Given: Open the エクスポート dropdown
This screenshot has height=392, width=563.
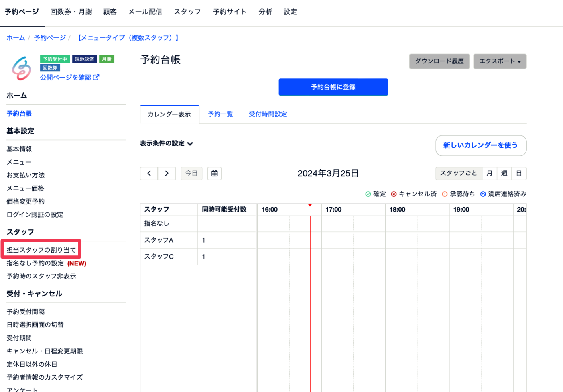Looking at the screenshot, I should point(500,61).
